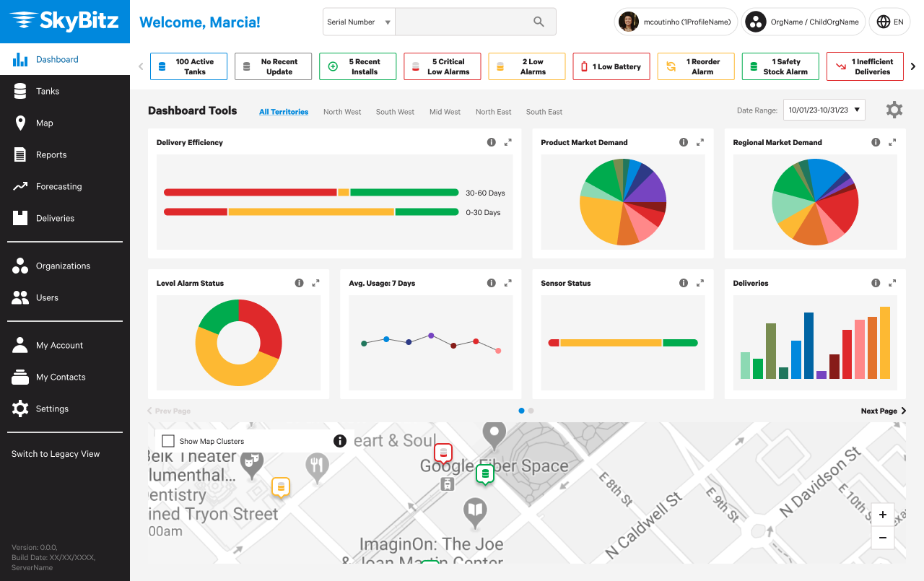Zoom in on the map
924x581 pixels.
(883, 515)
